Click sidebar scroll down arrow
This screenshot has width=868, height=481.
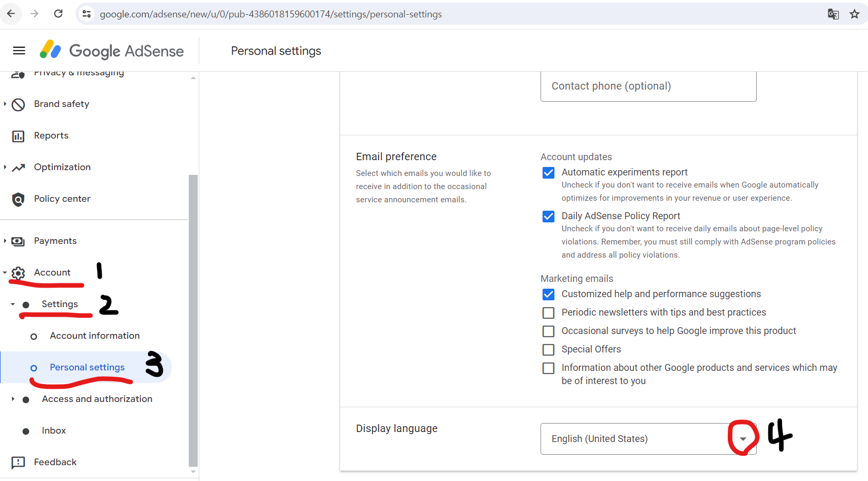pos(193,472)
